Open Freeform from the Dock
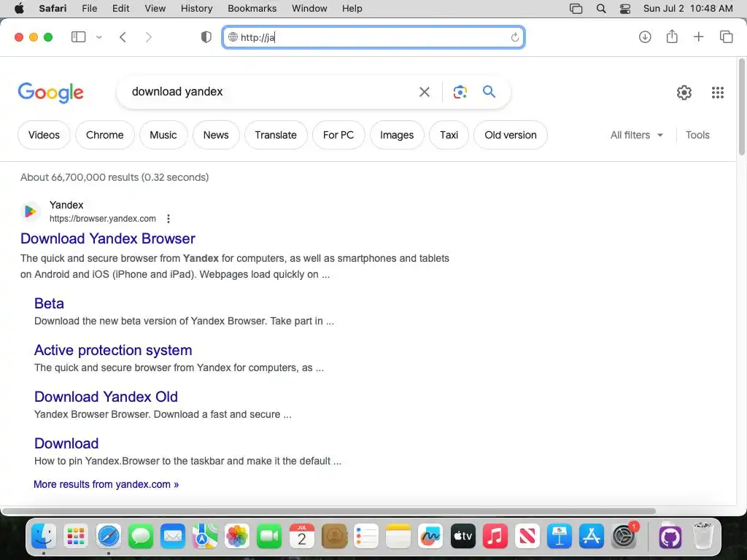 [x=430, y=536]
